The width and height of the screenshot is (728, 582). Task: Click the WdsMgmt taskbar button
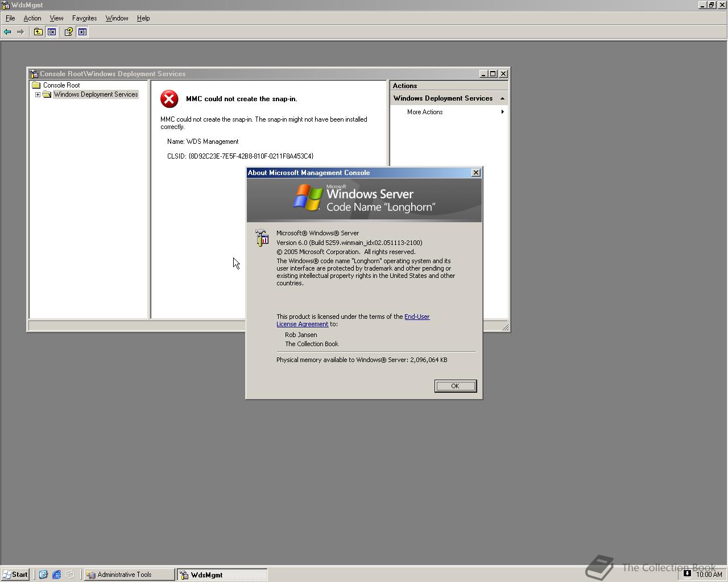pos(222,575)
